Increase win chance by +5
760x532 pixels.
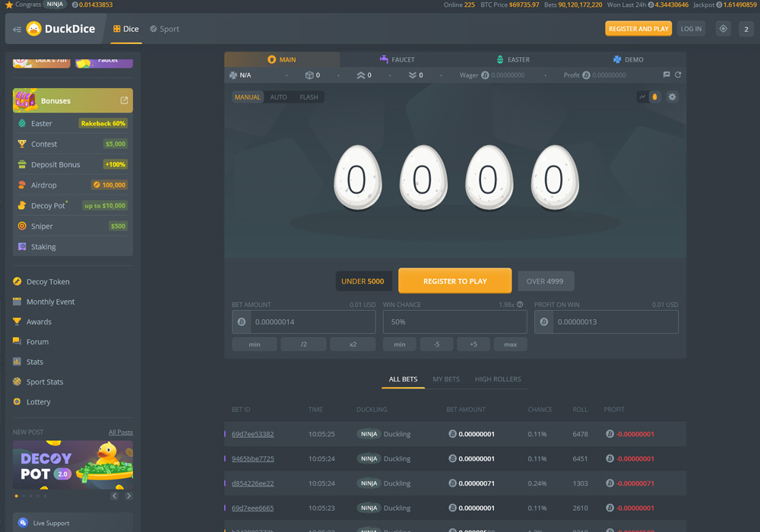(x=473, y=344)
